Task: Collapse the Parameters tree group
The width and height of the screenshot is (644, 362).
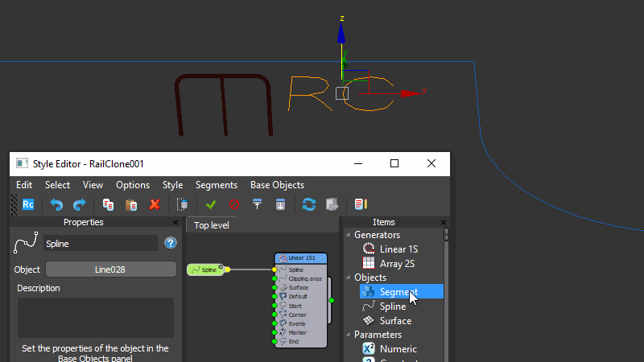Action: click(349, 335)
